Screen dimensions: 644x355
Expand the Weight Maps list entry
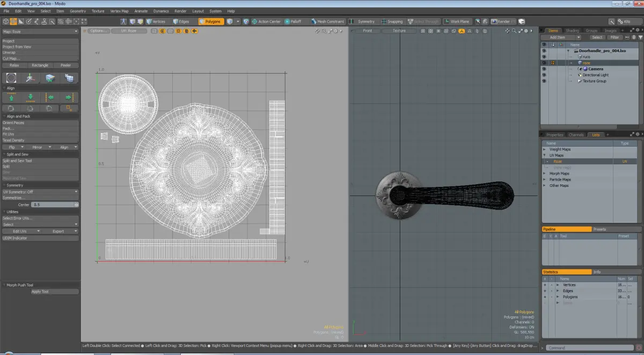pyautogui.click(x=544, y=149)
